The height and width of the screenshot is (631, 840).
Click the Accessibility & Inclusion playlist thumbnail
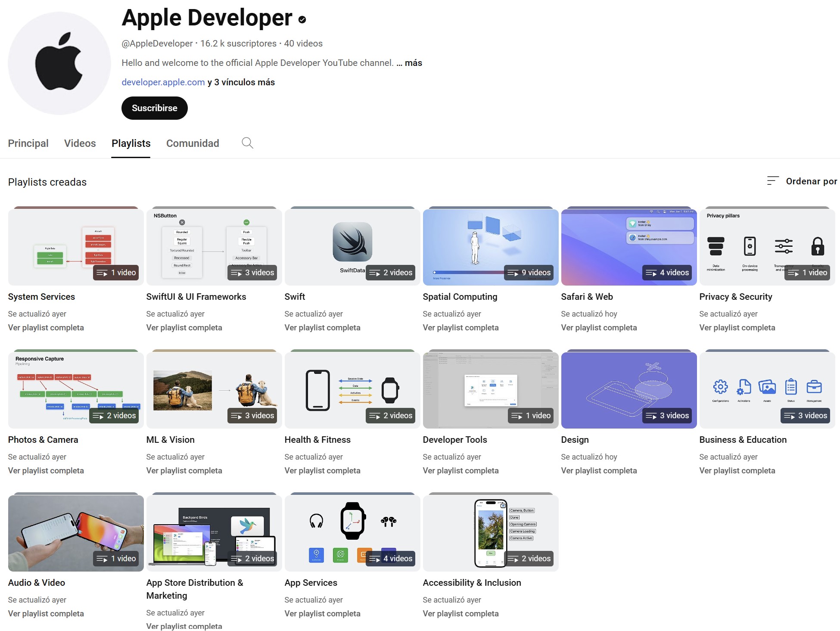point(491,533)
